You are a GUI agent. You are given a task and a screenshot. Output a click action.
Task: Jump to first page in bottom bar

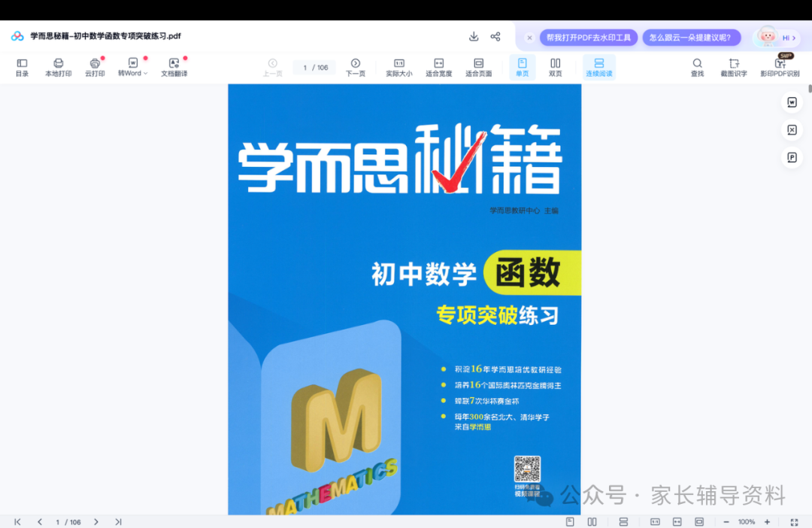[x=17, y=522]
